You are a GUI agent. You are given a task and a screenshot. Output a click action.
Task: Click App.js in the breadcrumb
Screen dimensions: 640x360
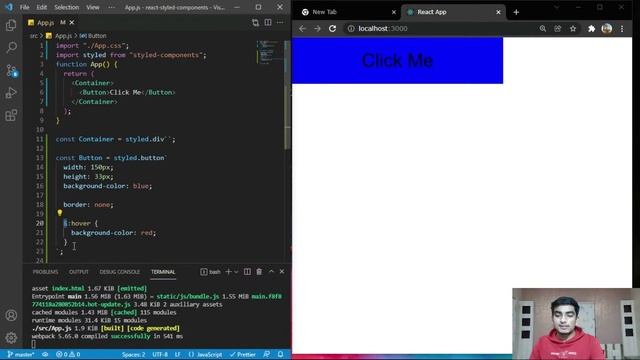point(63,36)
